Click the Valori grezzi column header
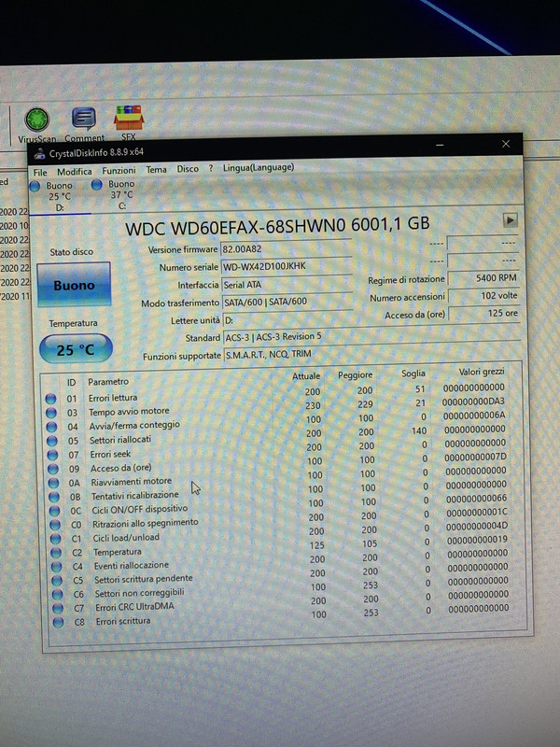This screenshot has width=560, height=747. (482, 372)
